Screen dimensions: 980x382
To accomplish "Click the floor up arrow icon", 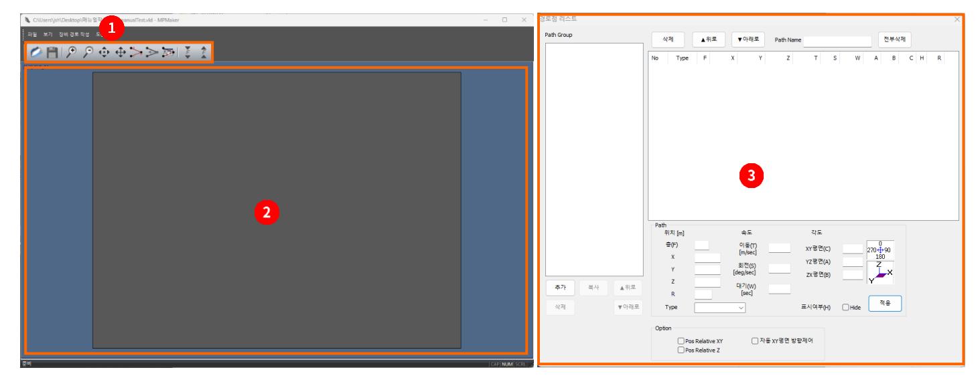I will point(204,52).
